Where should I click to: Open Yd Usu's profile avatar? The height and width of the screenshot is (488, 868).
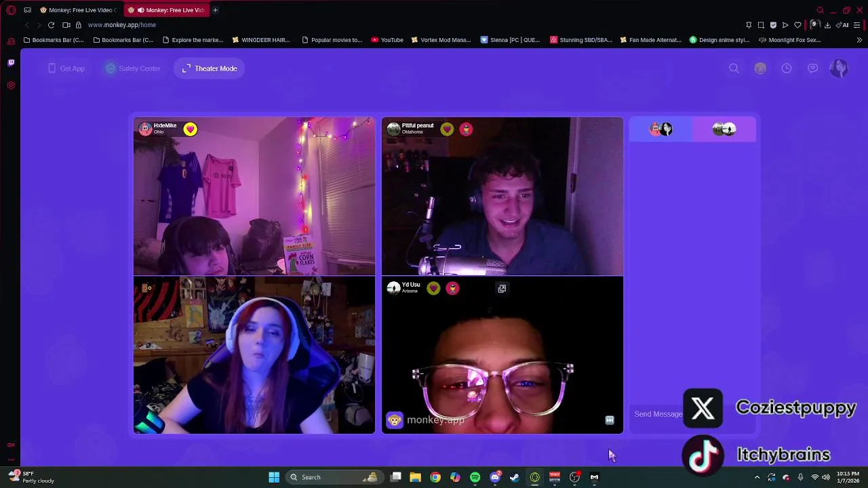coord(393,288)
